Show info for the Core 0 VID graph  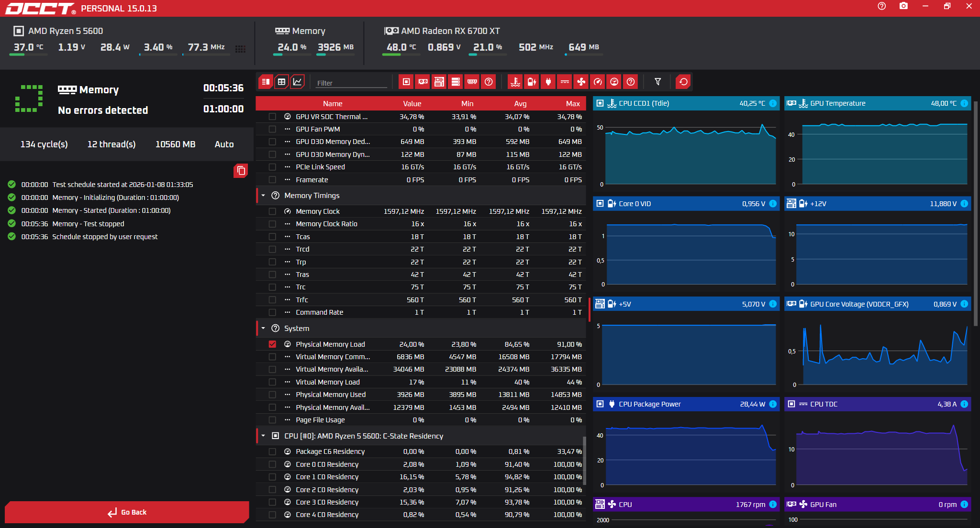[x=773, y=204]
